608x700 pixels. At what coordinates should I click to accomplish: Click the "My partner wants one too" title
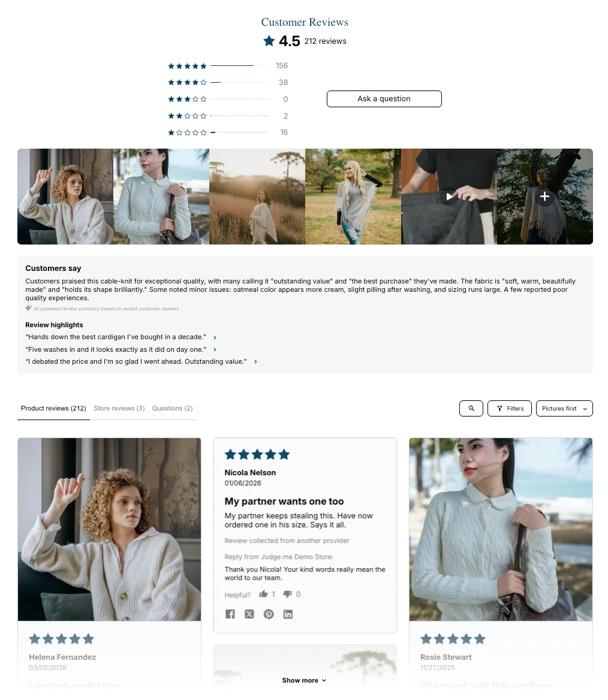(x=284, y=502)
